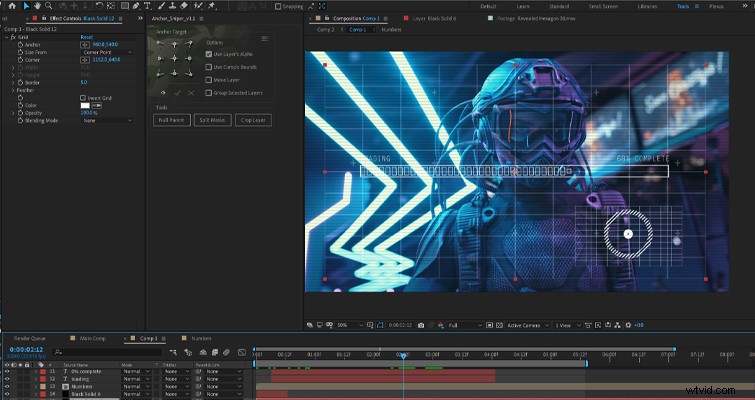Viewport: 755px width, 400px height.
Task: Check the Move Layer option
Action: (208, 80)
